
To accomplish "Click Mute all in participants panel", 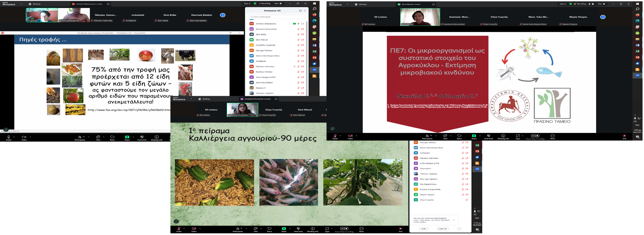I will coord(442,229).
